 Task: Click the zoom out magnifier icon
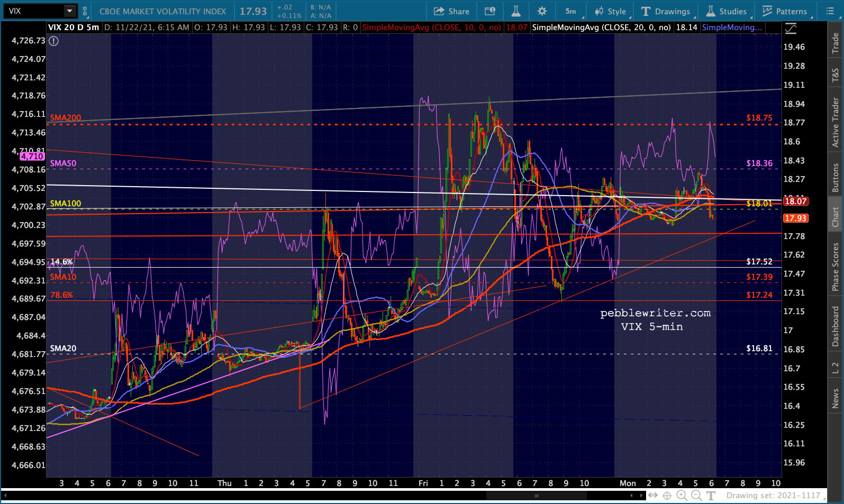tap(696, 496)
